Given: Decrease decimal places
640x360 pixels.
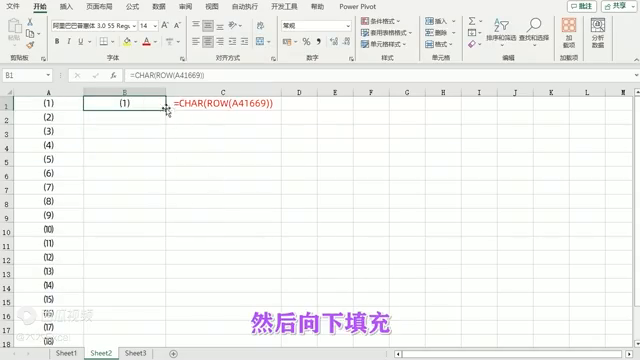Looking at the screenshot, I should point(347,42).
